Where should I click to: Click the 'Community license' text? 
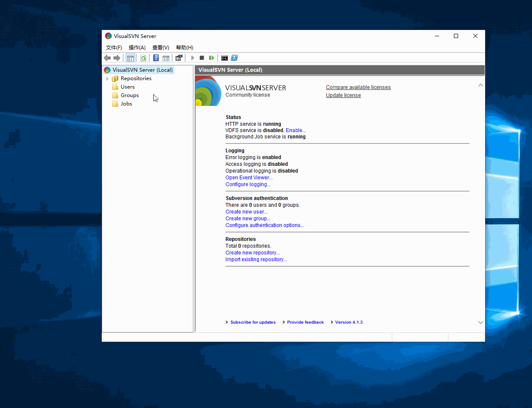pos(248,95)
